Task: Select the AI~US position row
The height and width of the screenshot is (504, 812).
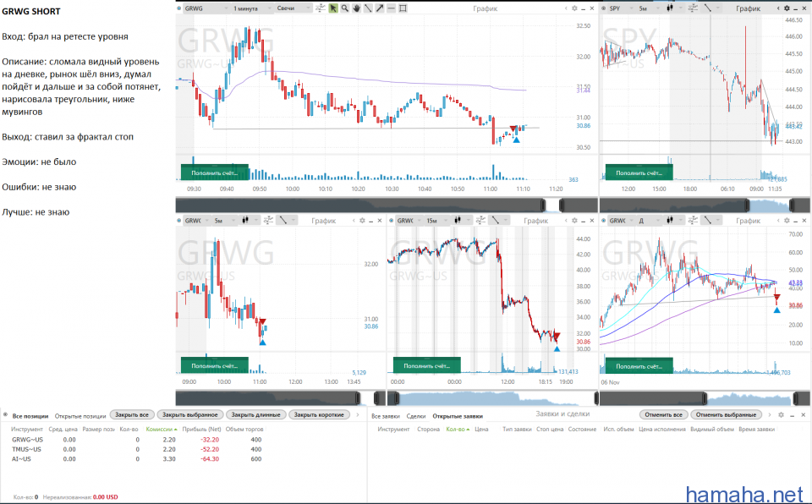Action: [x=137, y=459]
